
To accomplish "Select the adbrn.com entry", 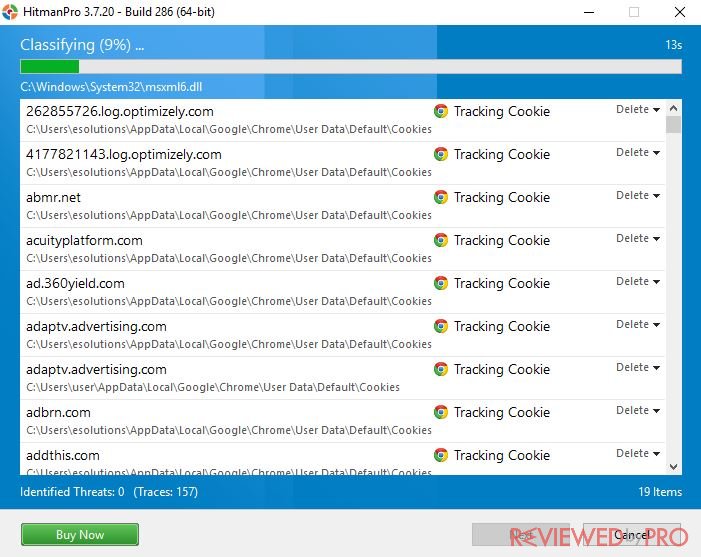I will click(342, 421).
